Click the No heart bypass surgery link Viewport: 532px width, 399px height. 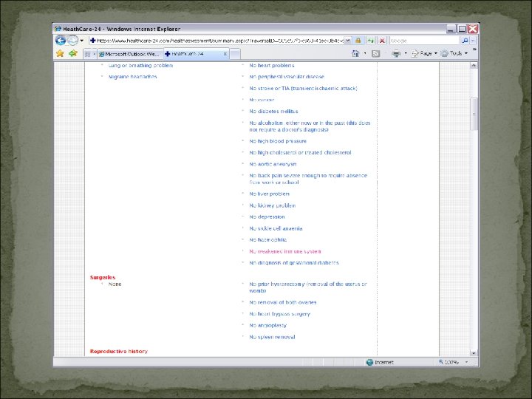tap(279, 314)
